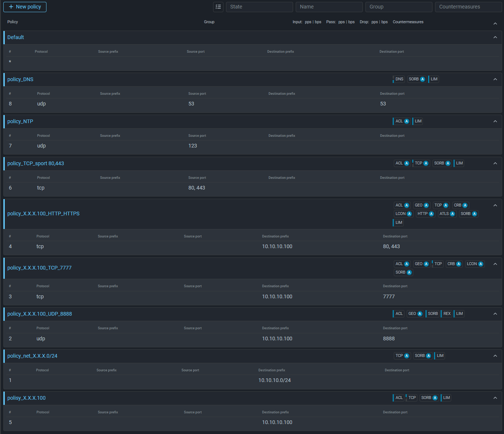Click the LIM badge on policy_net_X.X.X.0/24
The height and width of the screenshot is (434, 504).
(440, 356)
